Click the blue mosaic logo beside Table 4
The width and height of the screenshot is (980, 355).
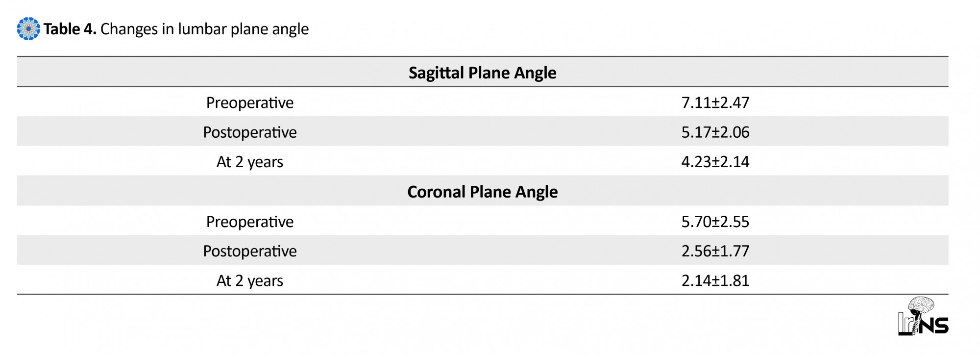[x=28, y=29]
